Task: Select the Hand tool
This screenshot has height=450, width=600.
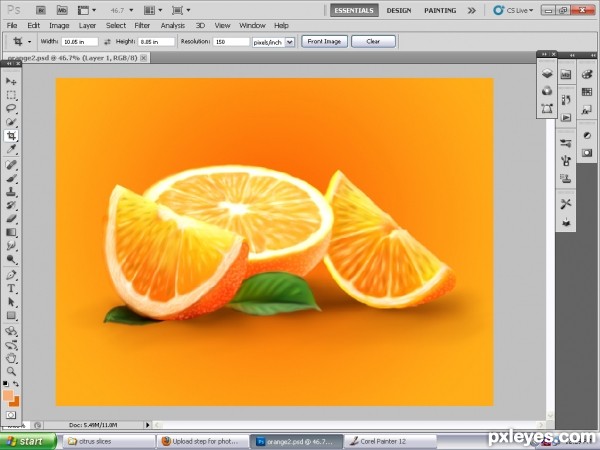Action: [11, 358]
